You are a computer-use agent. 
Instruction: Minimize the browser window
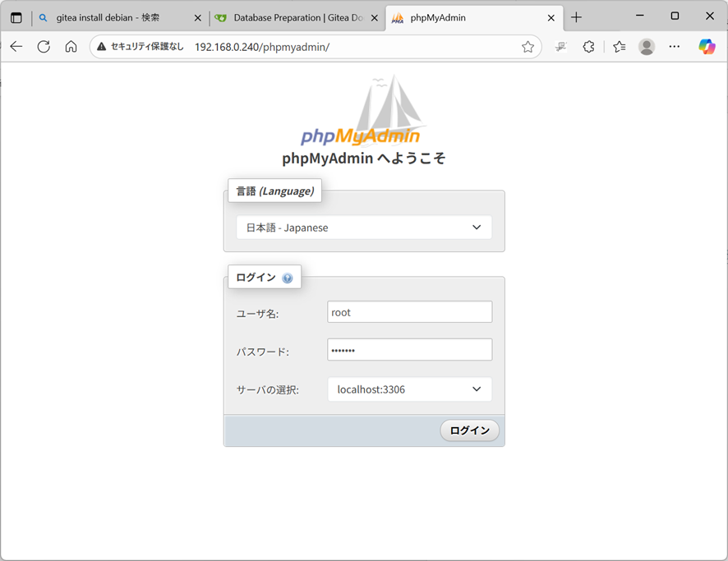(640, 16)
